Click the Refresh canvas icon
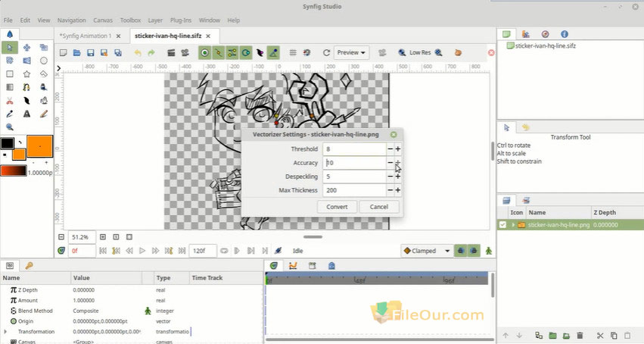Screen dimensions: 644x344 [x=326, y=52]
